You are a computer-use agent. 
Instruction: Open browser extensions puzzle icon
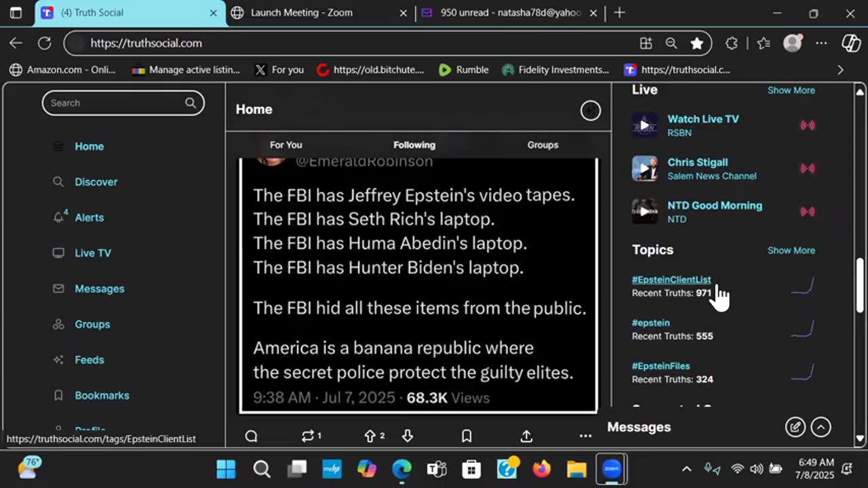click(731, 43)
